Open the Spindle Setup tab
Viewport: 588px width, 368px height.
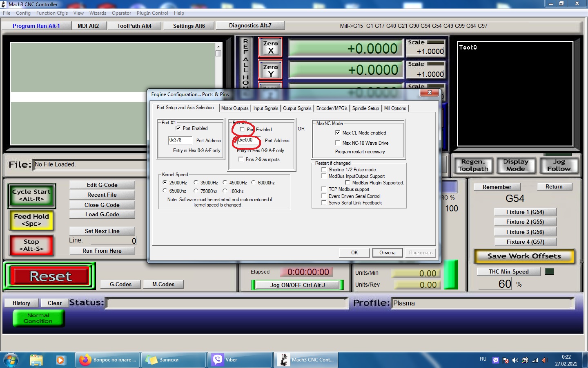pyautogui.click(x=366, y=108)
